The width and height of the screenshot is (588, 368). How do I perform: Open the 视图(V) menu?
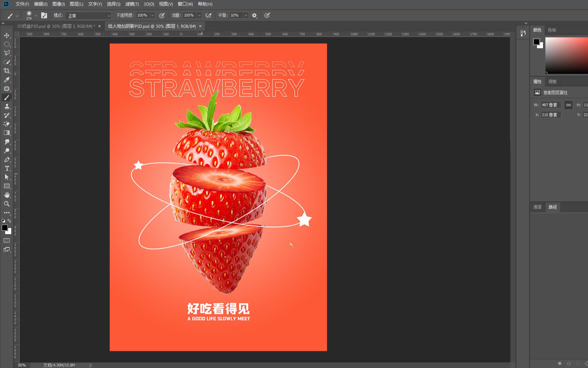(166, 4)
